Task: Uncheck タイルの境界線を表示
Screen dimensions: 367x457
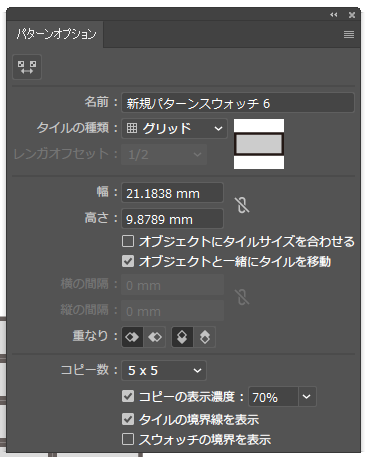Action: (x=128, y=419)
